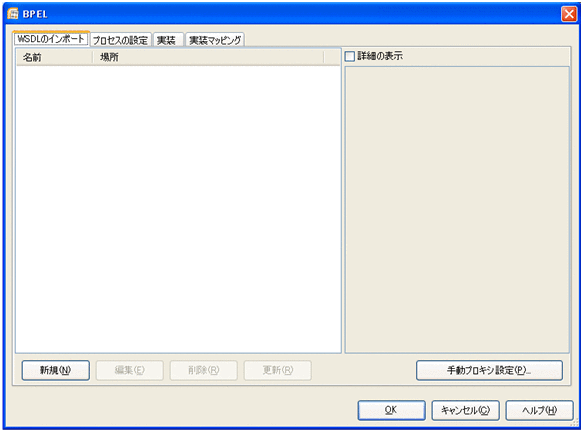585x433 pixels.
Task: Enable the 詳細の表示 checkbox
Action: (350, 56)
